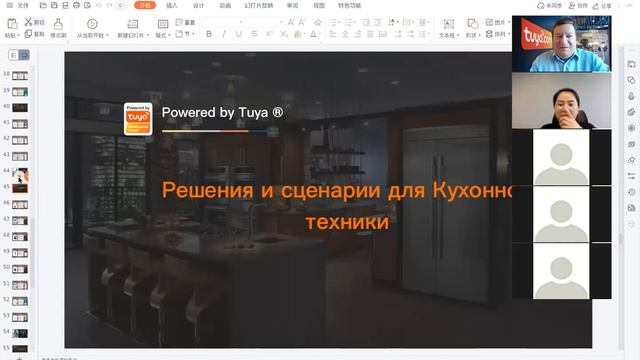Toggle italic formatting

[x=224, y=34]
